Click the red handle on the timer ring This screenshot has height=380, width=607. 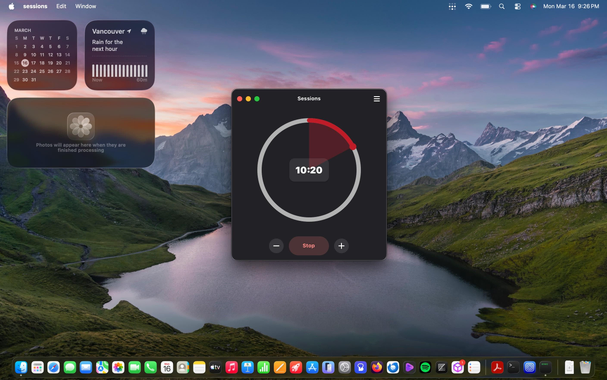(353, 147)
